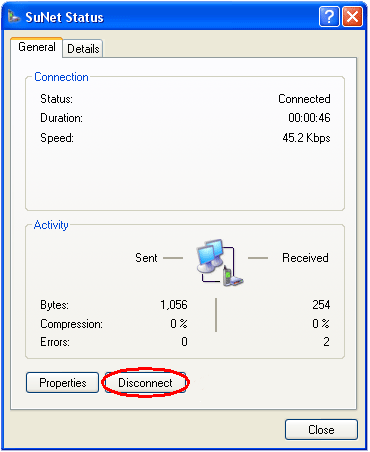This screenshot has height=452, width=370.
Task: Click the question mark help button
Action: click(x=329, y=16)
